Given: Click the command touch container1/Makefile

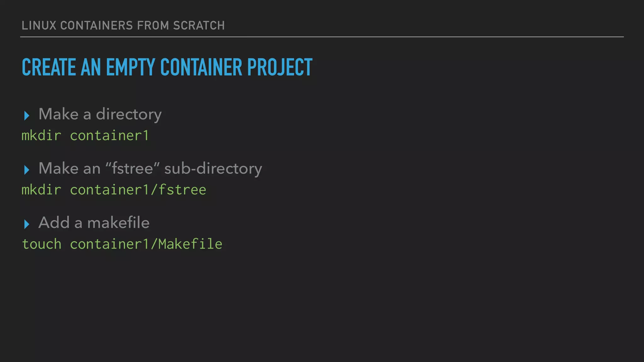Looking at the screenshot, I should point(122,244).
